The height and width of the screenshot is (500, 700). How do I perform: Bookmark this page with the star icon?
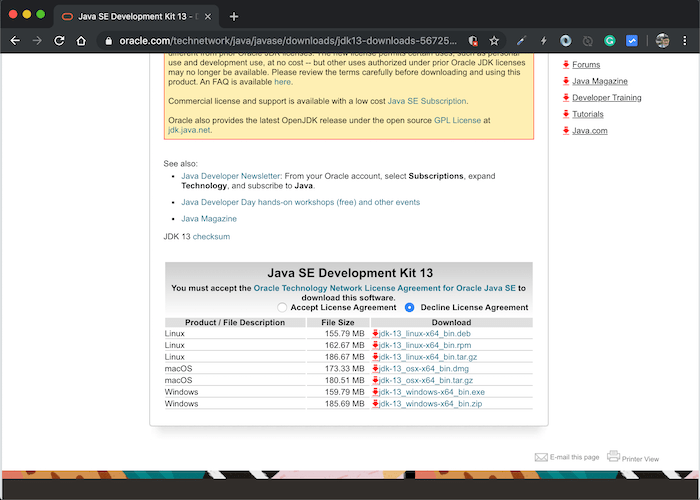coord(494,41)
